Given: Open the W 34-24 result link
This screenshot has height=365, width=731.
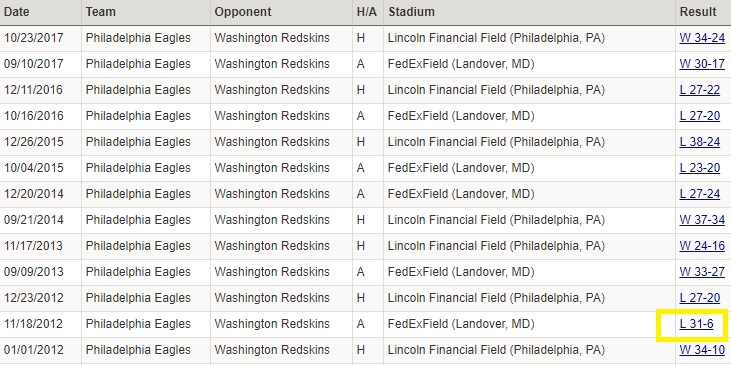Looking at the screenshot, I should click(702, 38).
